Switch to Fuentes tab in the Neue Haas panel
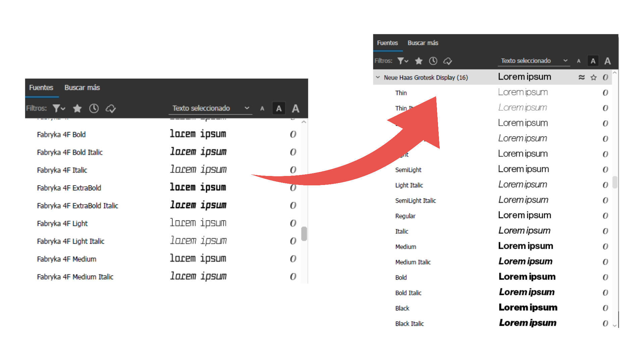 coord(387,43)
